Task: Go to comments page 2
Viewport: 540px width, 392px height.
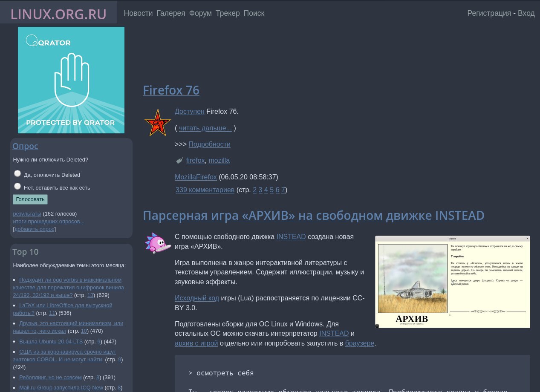Action: 255,190
